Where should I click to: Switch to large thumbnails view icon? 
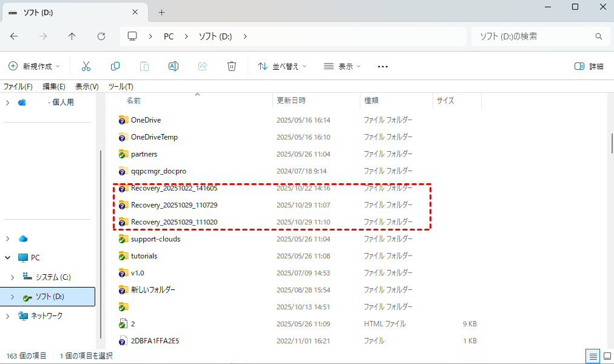point(606,356)
